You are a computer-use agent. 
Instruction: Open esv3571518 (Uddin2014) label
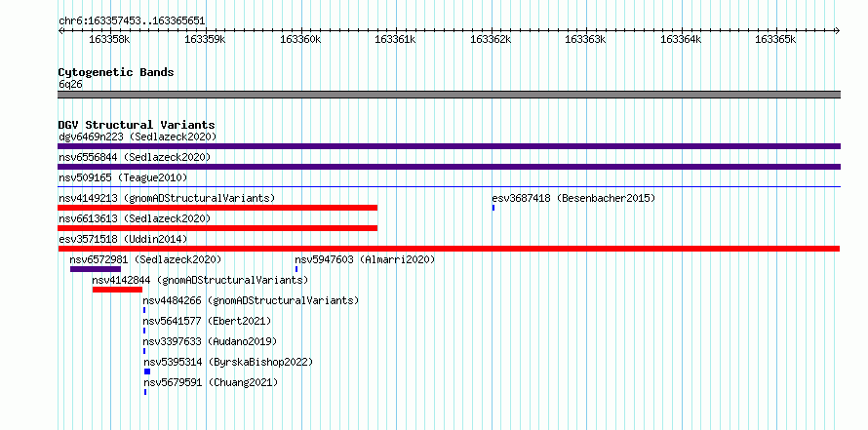123,239
